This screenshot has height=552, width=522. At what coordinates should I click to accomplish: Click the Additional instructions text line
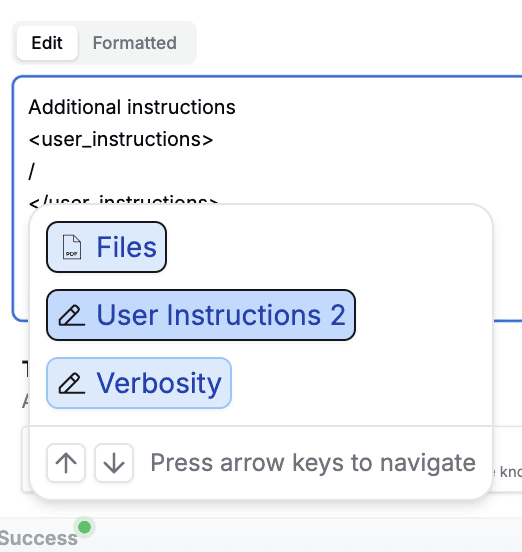coord(132,107)
